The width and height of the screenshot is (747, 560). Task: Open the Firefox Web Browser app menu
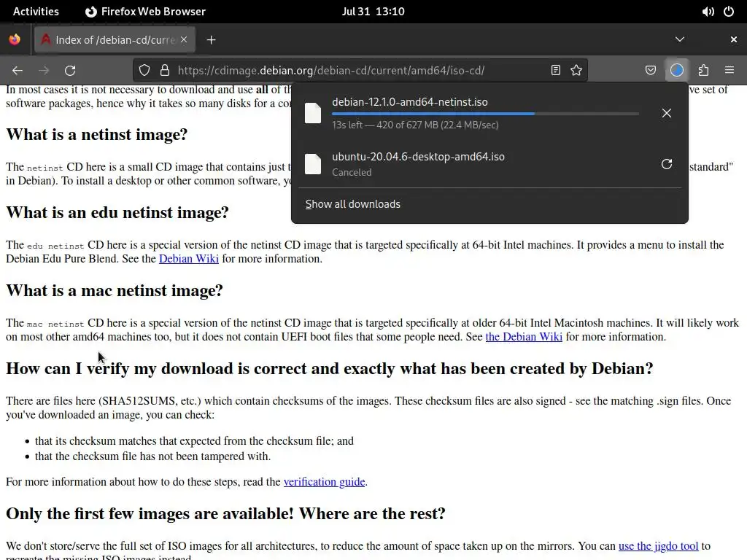pos(145,12)
